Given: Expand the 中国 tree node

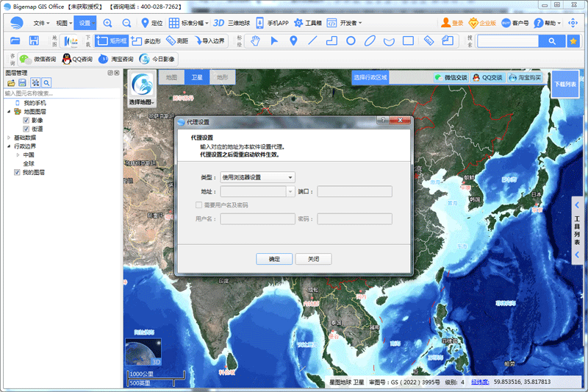Looking at the screenshot, I should point(18,154).
